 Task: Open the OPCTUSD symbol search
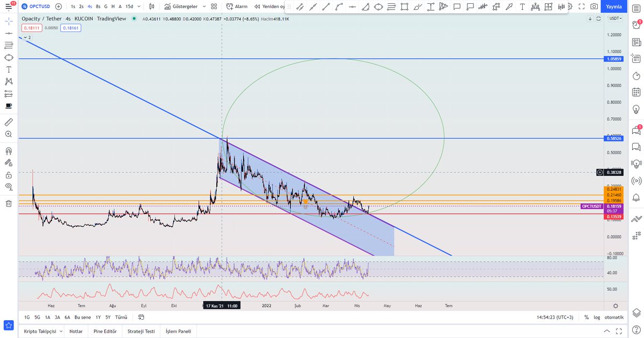(35, 6)
